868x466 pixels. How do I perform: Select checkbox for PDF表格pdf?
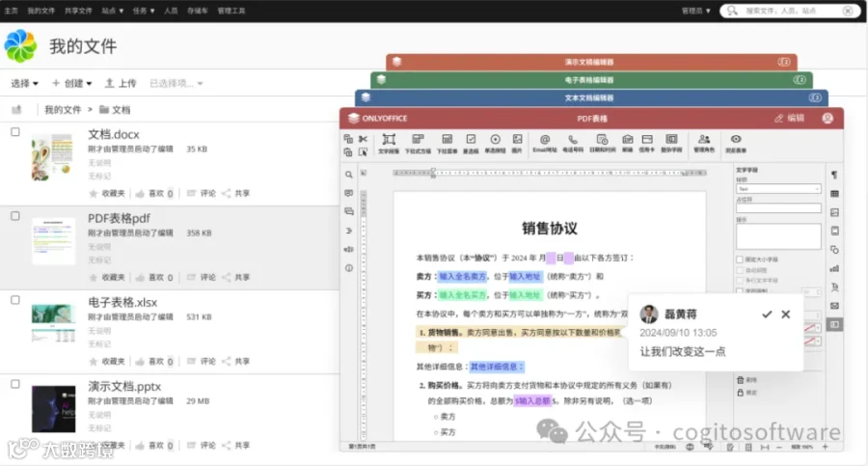point(15,216)
